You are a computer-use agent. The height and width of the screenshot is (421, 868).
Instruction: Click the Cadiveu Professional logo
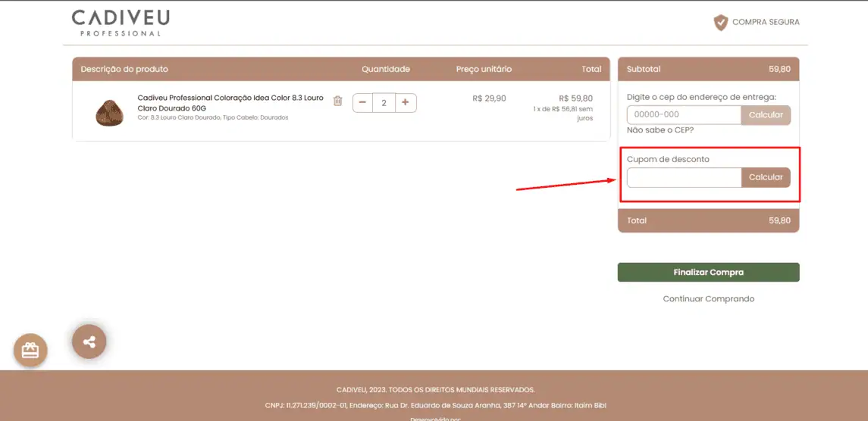point(120,22)
